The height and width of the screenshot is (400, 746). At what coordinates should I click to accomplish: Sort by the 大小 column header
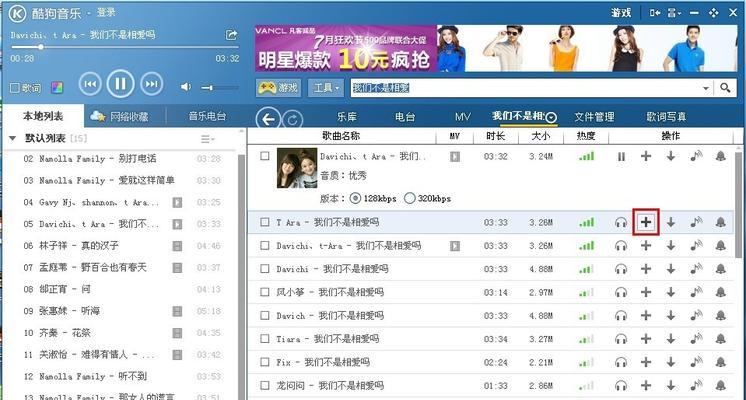tap(540, 136)
